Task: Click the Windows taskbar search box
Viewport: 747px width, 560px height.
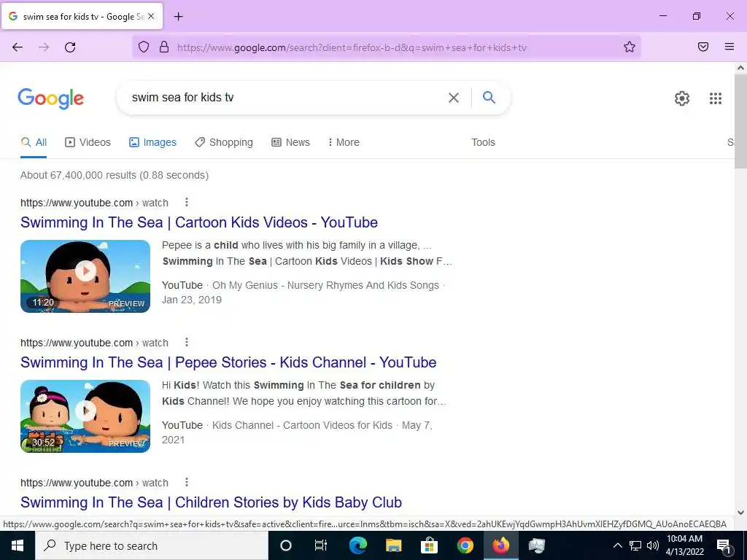Action: click(152, 545)
